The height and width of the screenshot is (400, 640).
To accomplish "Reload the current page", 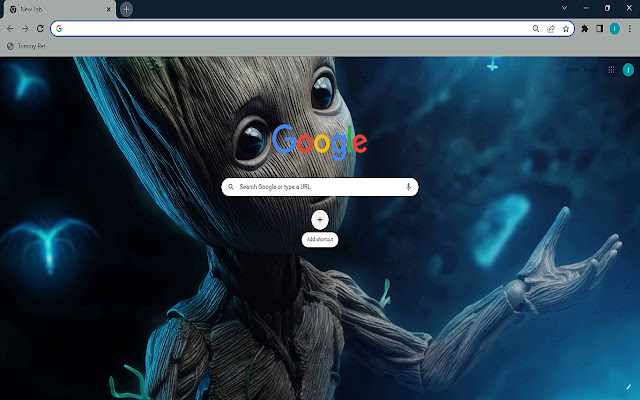I will tap(40, 29).
